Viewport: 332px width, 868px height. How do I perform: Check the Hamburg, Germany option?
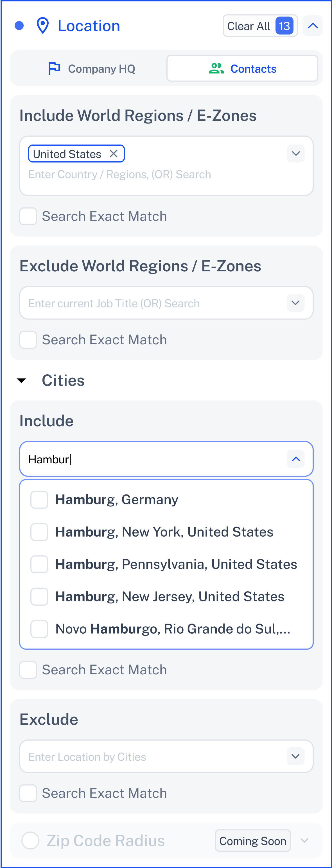point(39,499)
